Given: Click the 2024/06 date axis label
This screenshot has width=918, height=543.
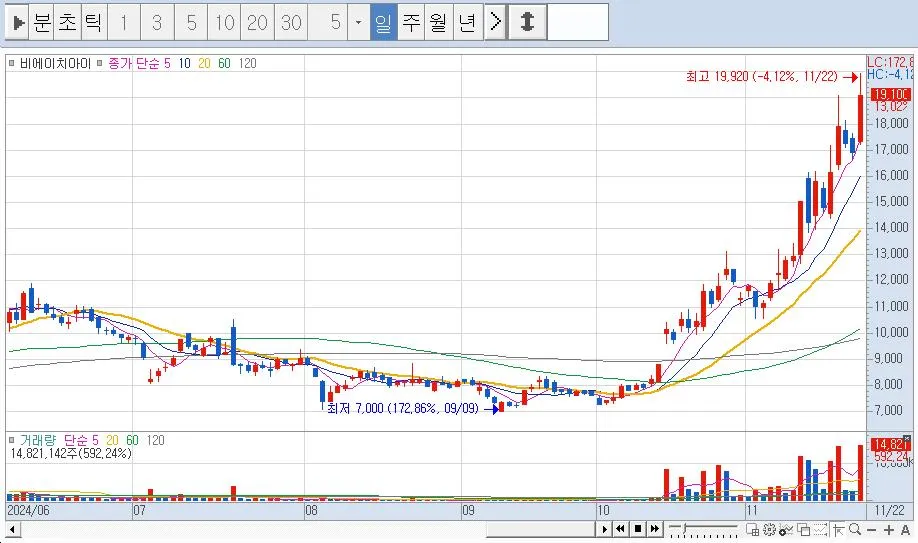Looking at the screenshot, I should 28,510.
